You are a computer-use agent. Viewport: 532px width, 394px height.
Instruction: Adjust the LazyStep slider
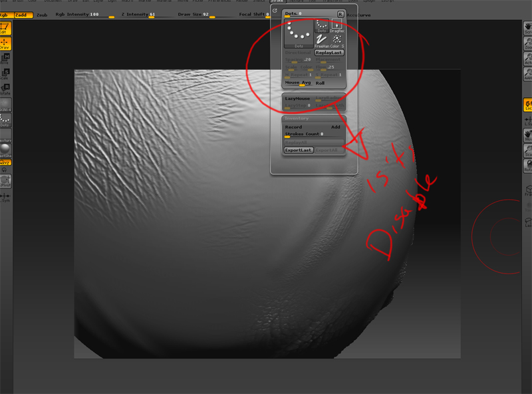pyautogui.click(x=298, y=106)
